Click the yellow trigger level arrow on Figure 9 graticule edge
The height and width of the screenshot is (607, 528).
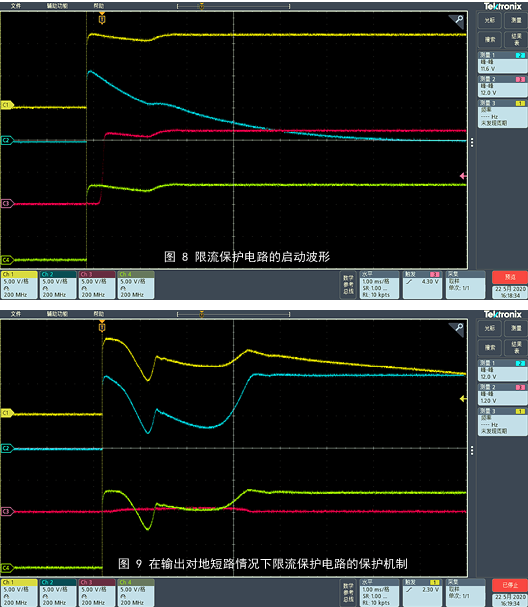click(x=463, y=398)
